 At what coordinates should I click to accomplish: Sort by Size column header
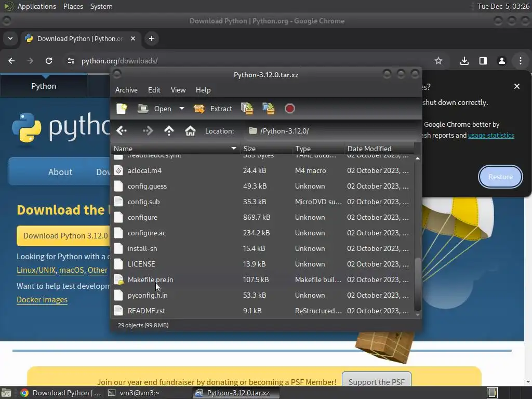(266, 149)
